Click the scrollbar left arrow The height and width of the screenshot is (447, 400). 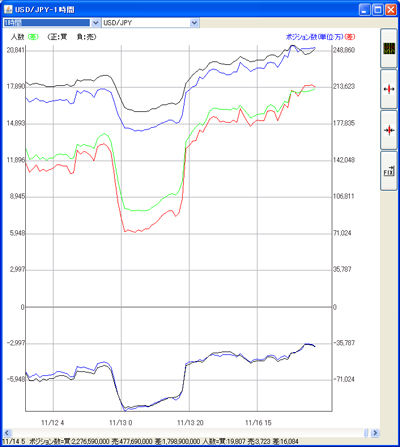(7, 433)
